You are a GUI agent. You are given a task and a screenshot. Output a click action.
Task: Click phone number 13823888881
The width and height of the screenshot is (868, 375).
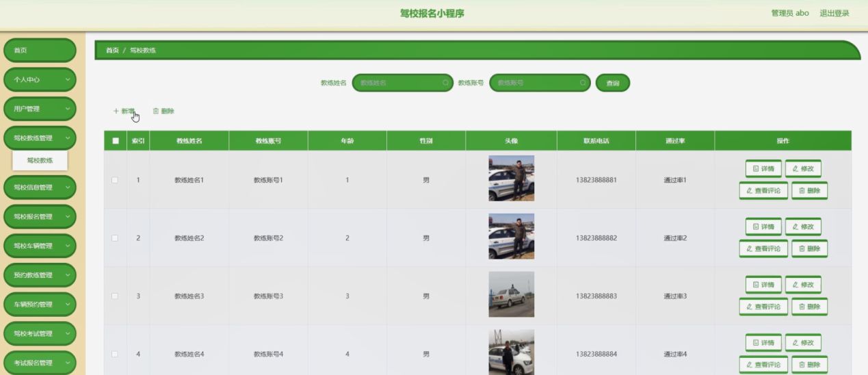[596, 180]
